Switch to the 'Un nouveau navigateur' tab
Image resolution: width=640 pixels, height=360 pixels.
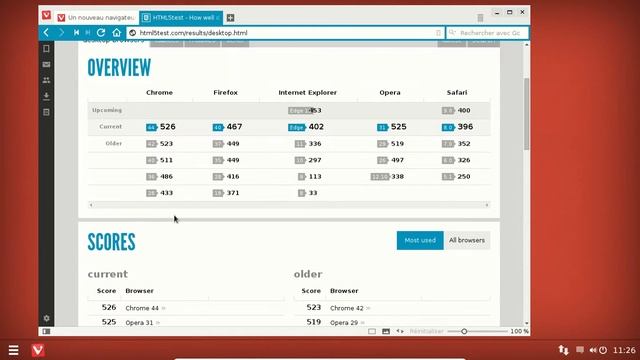click(96, 18)
